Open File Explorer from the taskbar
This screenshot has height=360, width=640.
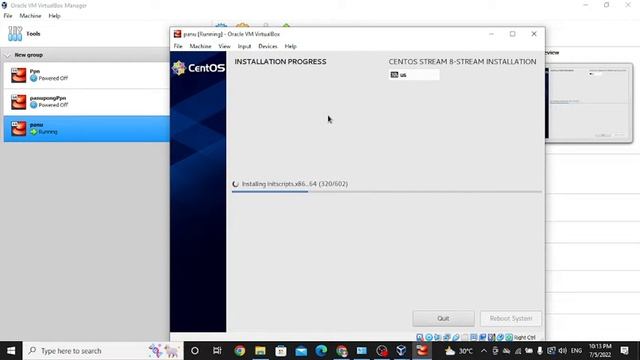click(x=260, y=351)
